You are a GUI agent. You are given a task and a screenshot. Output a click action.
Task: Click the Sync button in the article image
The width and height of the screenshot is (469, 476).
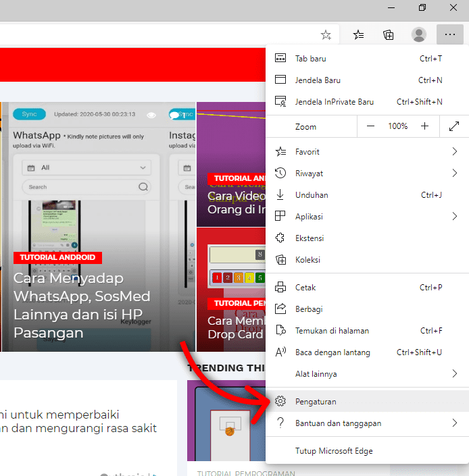click(x=29, y=114)
